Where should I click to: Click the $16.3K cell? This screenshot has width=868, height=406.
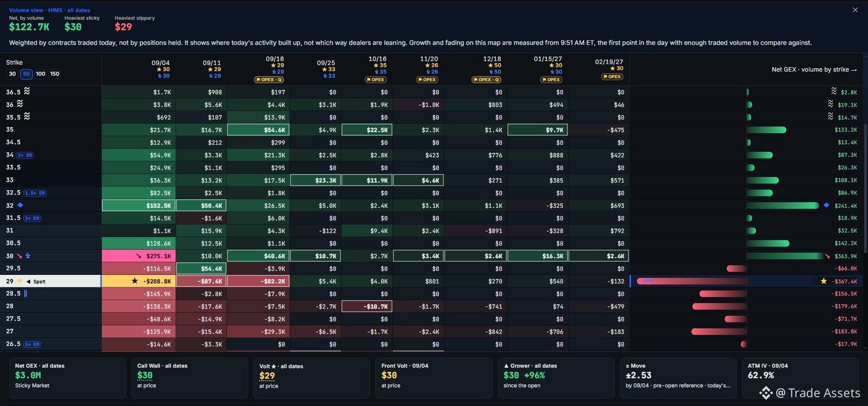click(x=538, y=256)
